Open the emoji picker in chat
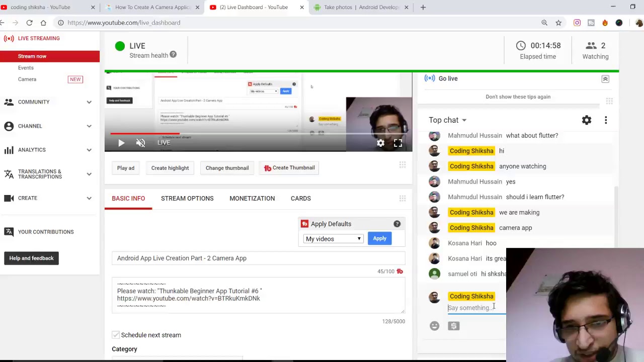Image resolution: width=644 pixels, height=362 pixels. 435,326
